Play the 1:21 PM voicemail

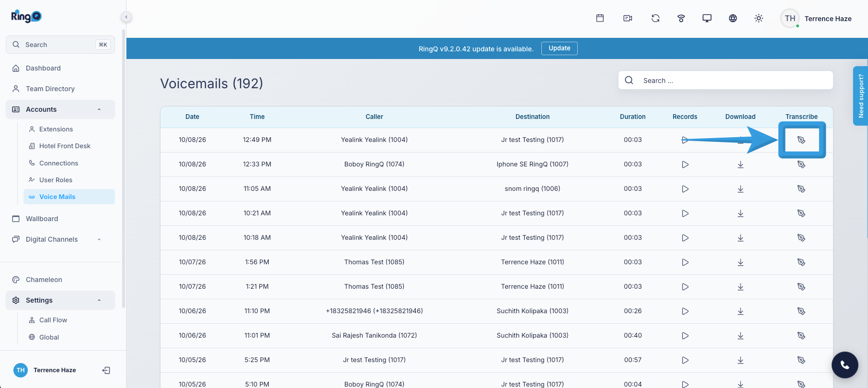685,287
